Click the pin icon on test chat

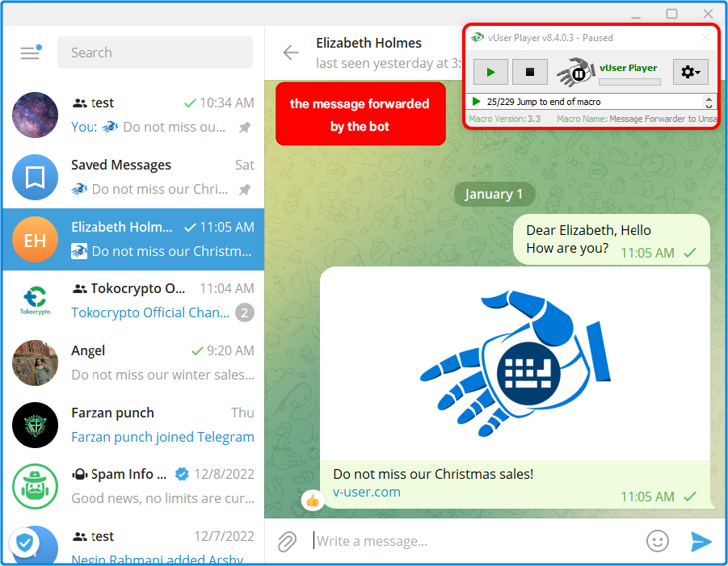click(x=245, y=127)
